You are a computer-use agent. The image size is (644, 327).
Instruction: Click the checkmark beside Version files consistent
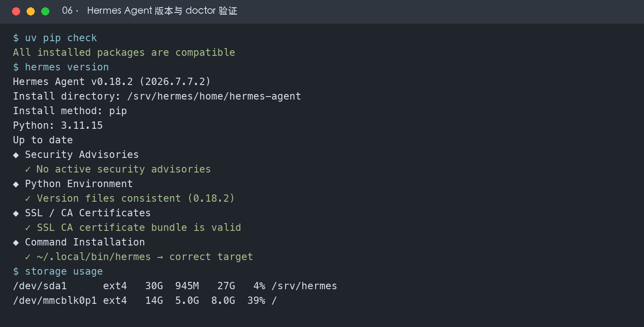point(28,199)
